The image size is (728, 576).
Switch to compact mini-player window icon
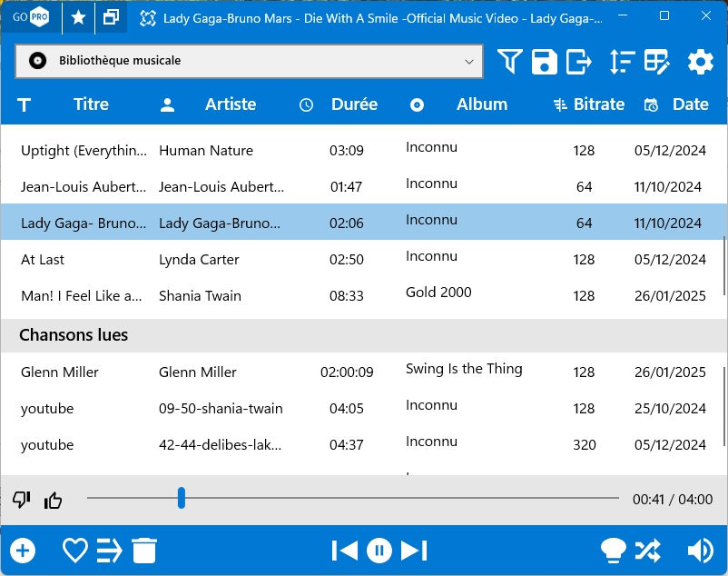click(111, 17)
